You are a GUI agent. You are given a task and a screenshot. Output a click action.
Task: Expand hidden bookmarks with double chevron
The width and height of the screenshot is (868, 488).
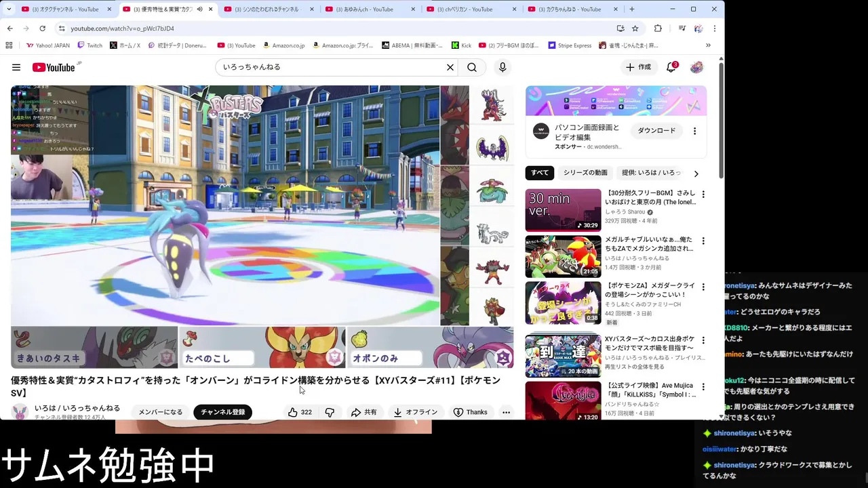pos(708,45)
